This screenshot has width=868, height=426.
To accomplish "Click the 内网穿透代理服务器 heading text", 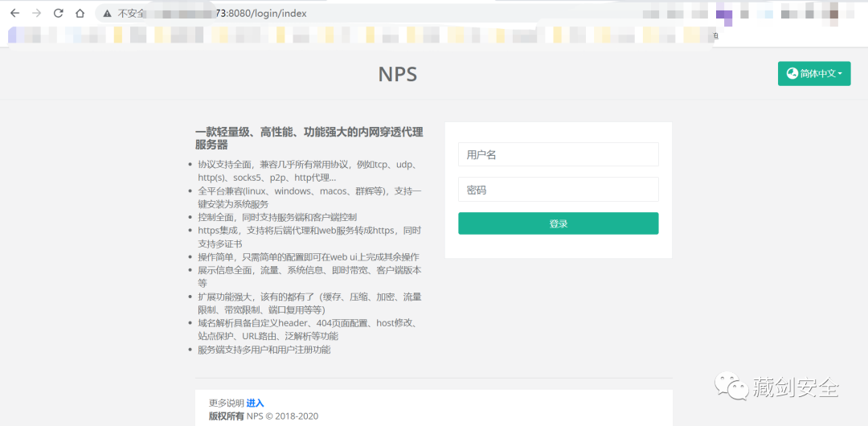I will [309, 138].
